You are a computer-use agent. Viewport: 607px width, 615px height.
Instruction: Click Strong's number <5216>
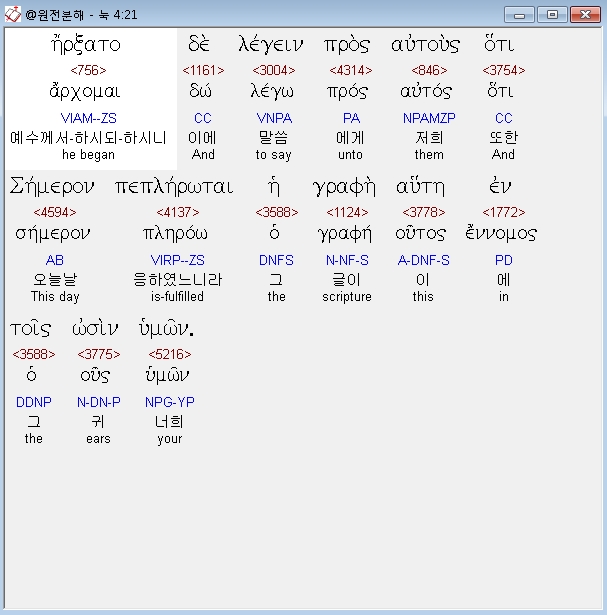170,354
